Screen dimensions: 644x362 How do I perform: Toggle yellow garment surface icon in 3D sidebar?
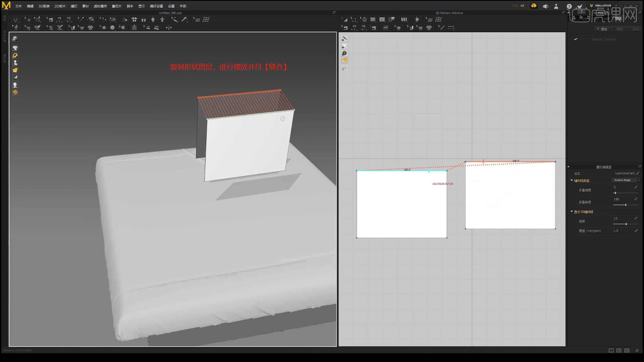(x=15, y=70)
